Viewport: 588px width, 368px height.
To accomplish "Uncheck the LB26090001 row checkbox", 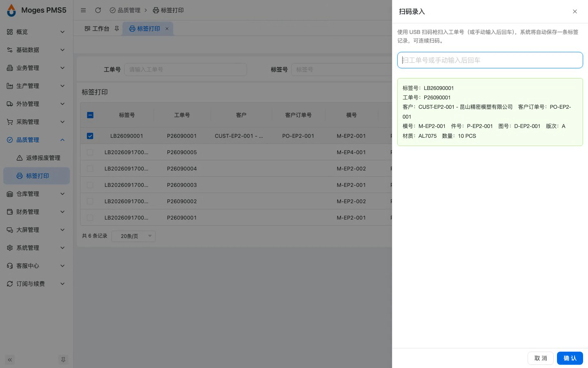I will point(90,136).
